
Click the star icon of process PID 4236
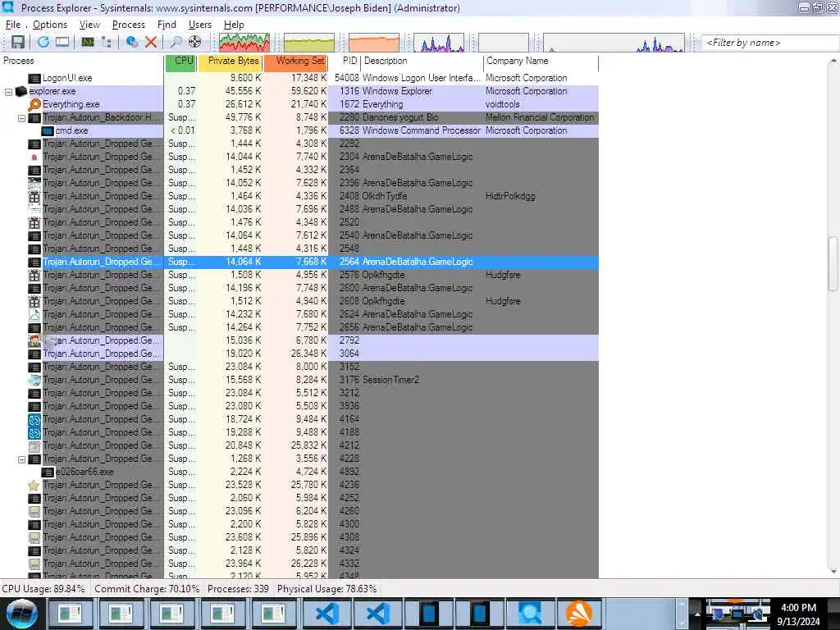pos(34,486)
